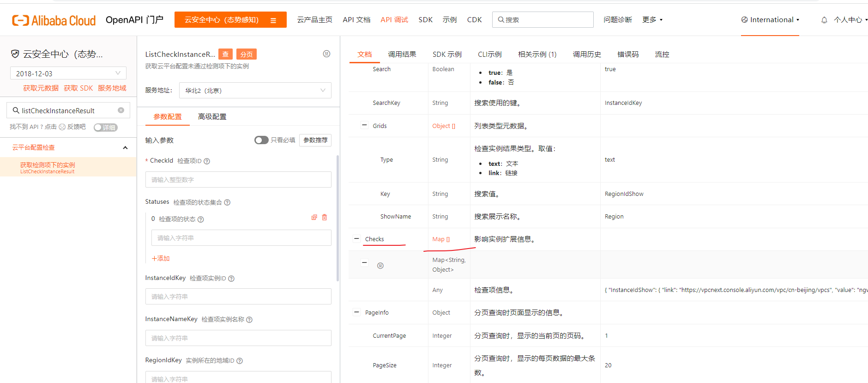The width and height of the screenshot is (868, 383).
Task: Click the search magnifier icon in top bar
Action: point(500,20)
